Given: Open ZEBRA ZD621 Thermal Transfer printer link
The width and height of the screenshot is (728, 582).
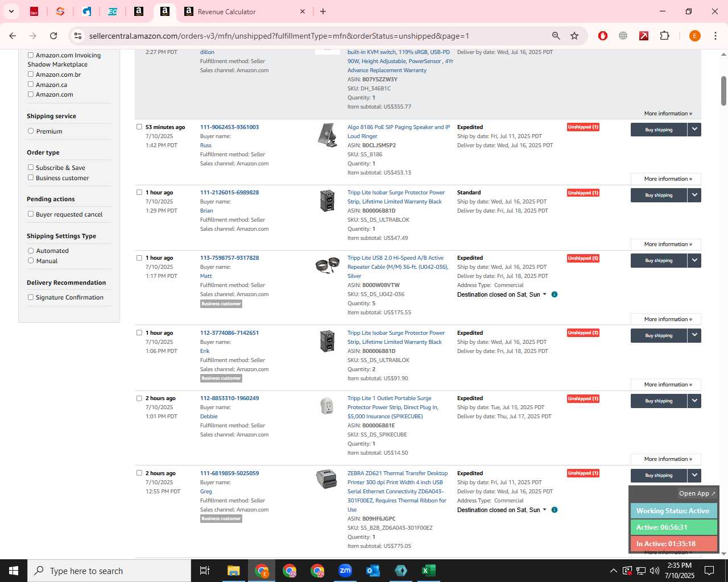Looking at the screenshot, I should (x=398, y=491).
